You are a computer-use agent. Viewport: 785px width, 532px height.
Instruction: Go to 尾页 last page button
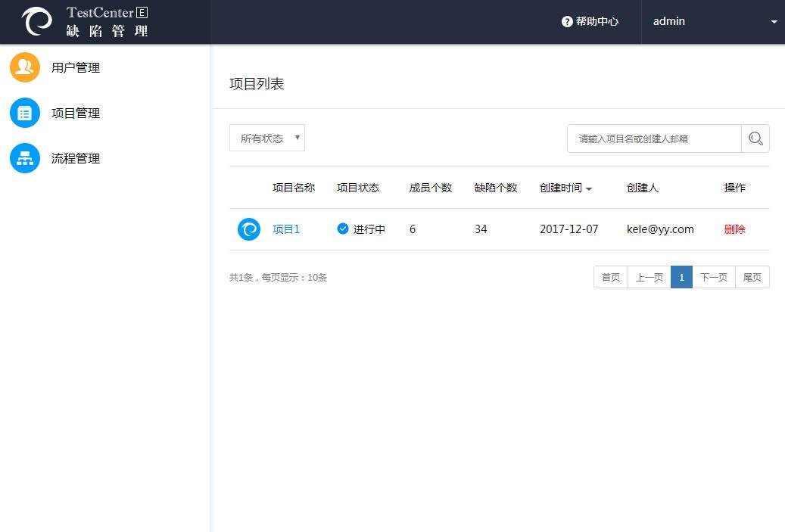tap(752, 277)
